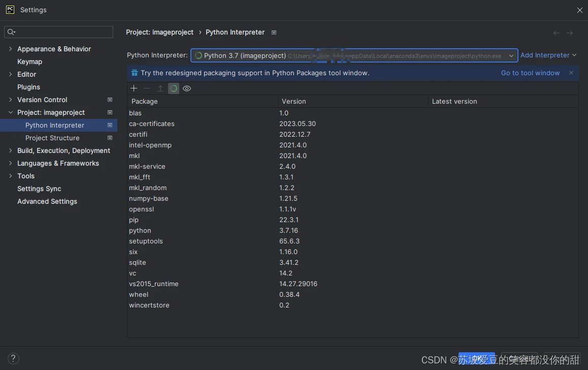Viewport: 588px width, 370px height.
Task: Click Project: imageproject breadcrumb
Action: click(160, 32)
